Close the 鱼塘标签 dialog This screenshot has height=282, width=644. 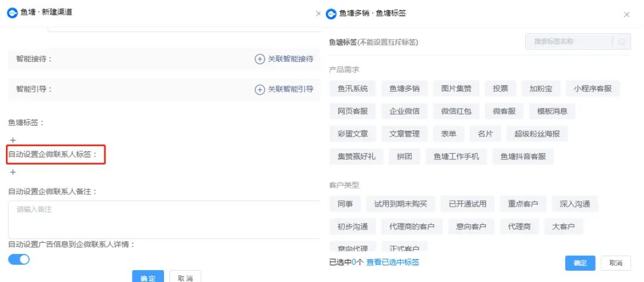tap(626, 15)
